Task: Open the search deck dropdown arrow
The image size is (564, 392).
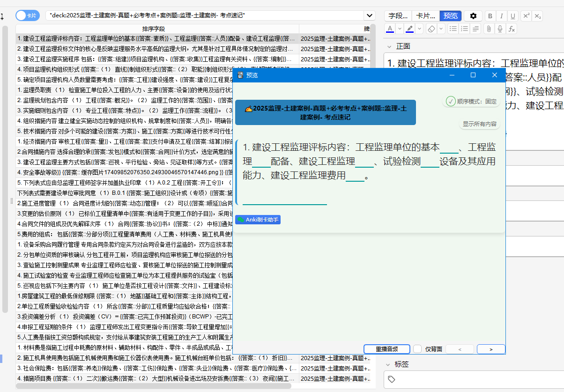Action: point(370,15)
